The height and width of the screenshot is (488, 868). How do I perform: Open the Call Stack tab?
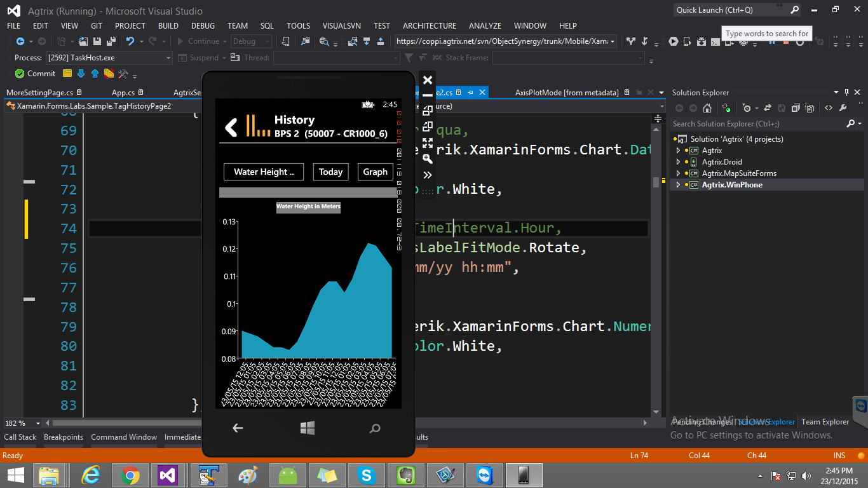coord(20,437)
